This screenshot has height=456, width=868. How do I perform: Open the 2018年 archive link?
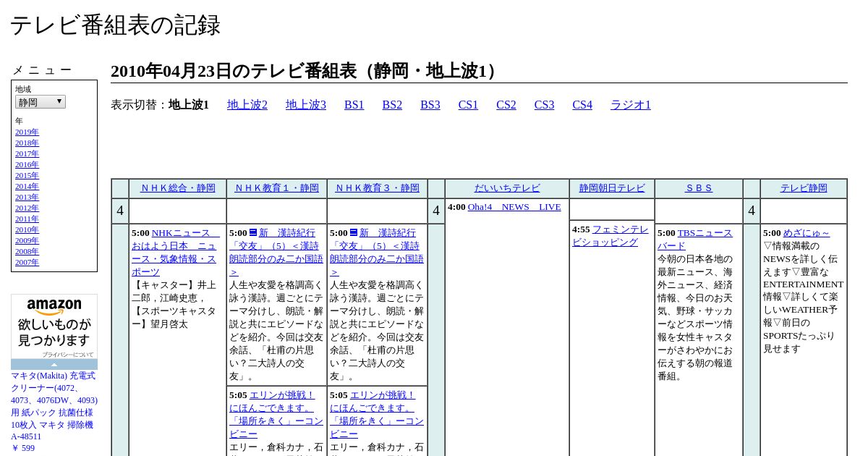point(27,143)
